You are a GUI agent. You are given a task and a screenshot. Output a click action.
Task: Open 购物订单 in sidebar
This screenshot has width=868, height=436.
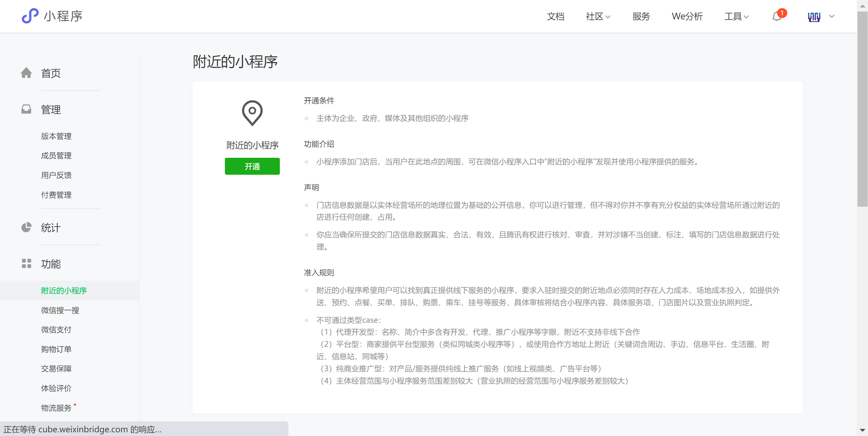(56, 349)
